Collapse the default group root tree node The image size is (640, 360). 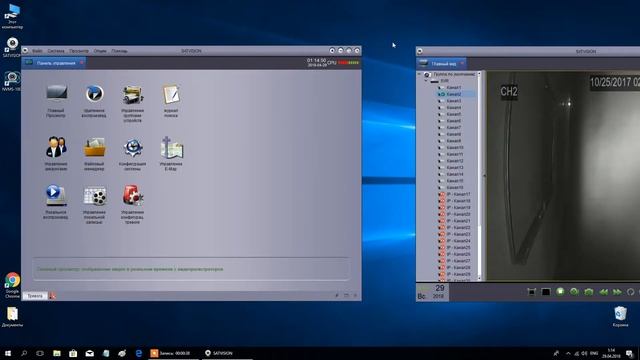click(x=419, y=74)
